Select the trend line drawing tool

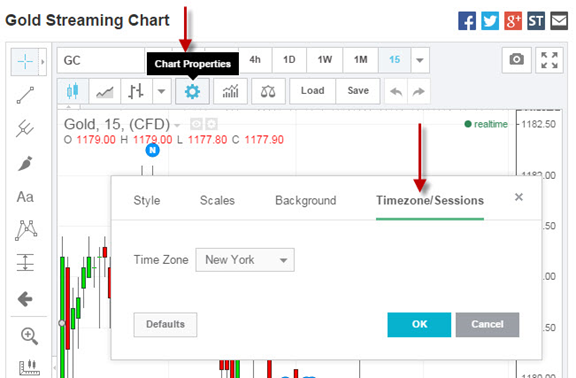[x=25, y=95]
